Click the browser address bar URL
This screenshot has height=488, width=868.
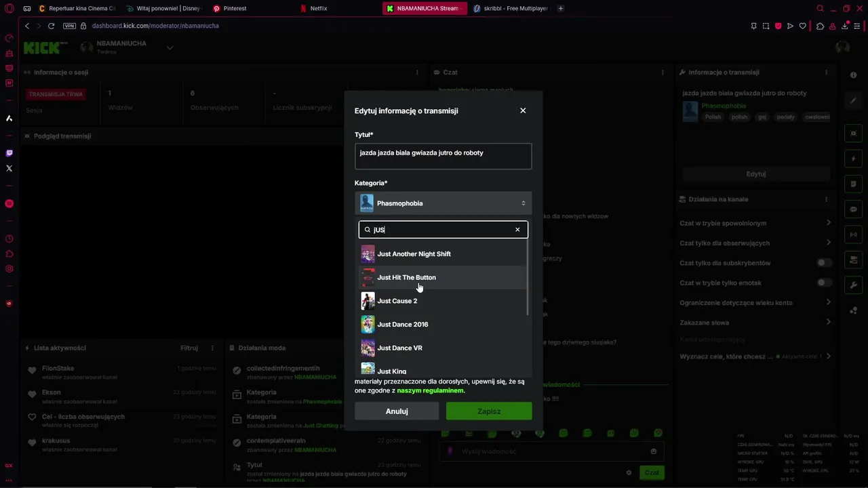click(155, 26)
